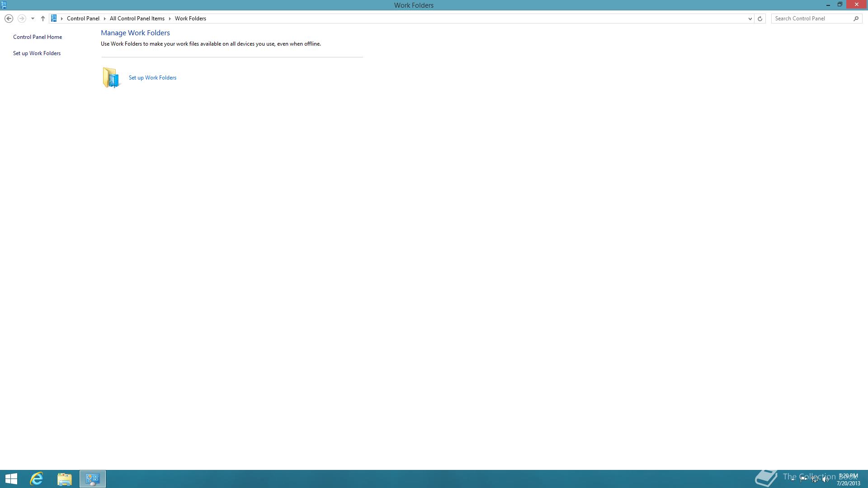Screen dimensions: 868x488
Task: Click the Work Folders breadcrumb
Action: click(x=190, y=19)
